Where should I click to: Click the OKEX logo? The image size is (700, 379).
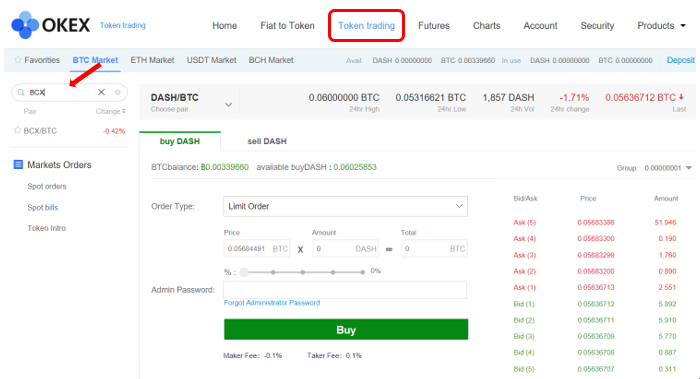[x=50, y=25]
